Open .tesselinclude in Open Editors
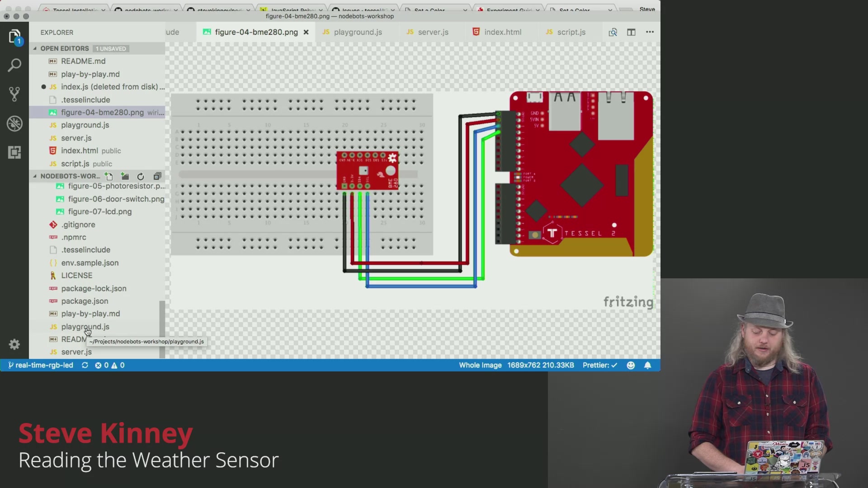 pos(97,100)
